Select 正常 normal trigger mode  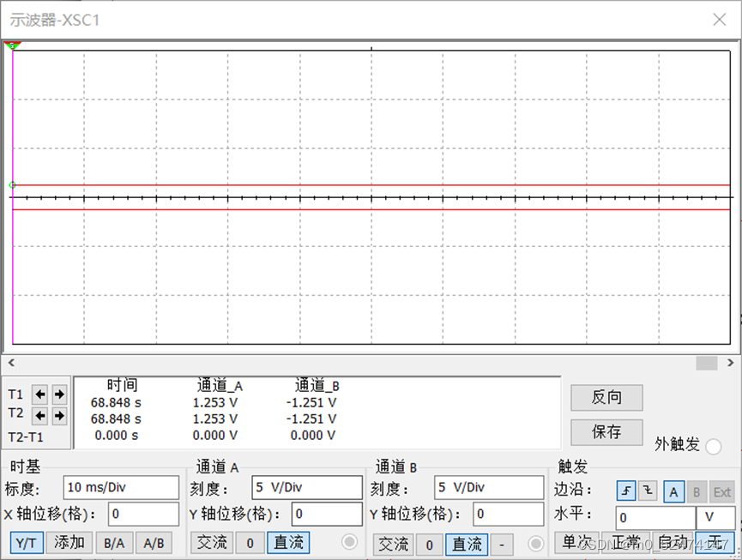click(x=625, y=543)
